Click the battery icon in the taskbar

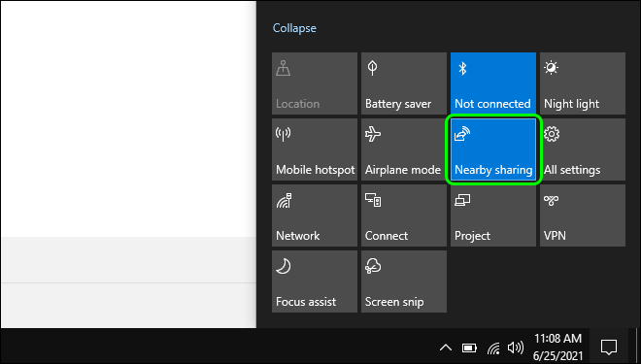point(469,347)
